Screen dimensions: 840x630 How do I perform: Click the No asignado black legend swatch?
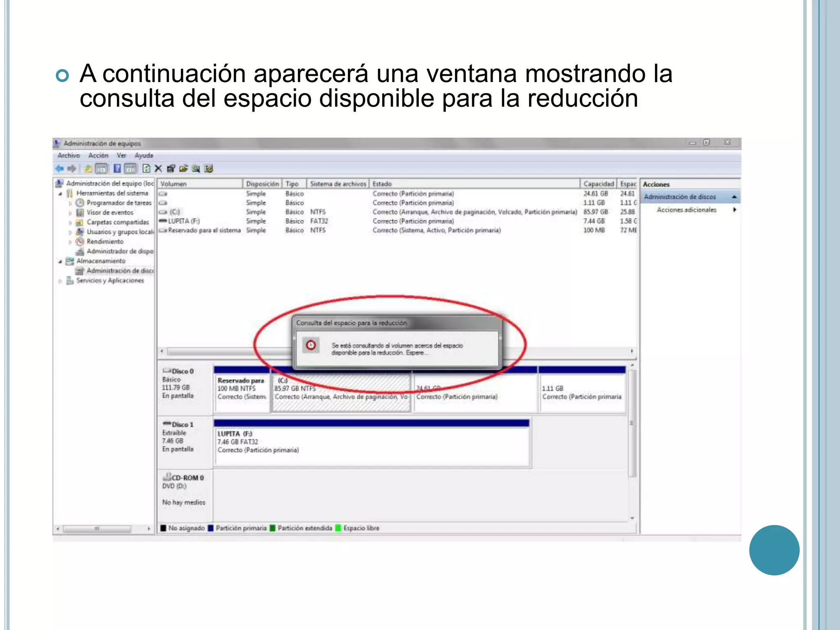click(x=163, y=528)
